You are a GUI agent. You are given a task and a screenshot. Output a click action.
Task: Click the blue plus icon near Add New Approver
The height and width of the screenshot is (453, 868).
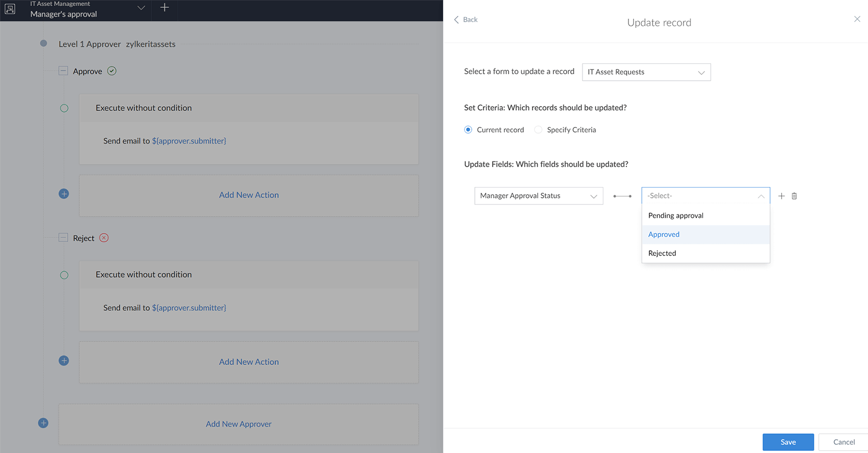43,423
